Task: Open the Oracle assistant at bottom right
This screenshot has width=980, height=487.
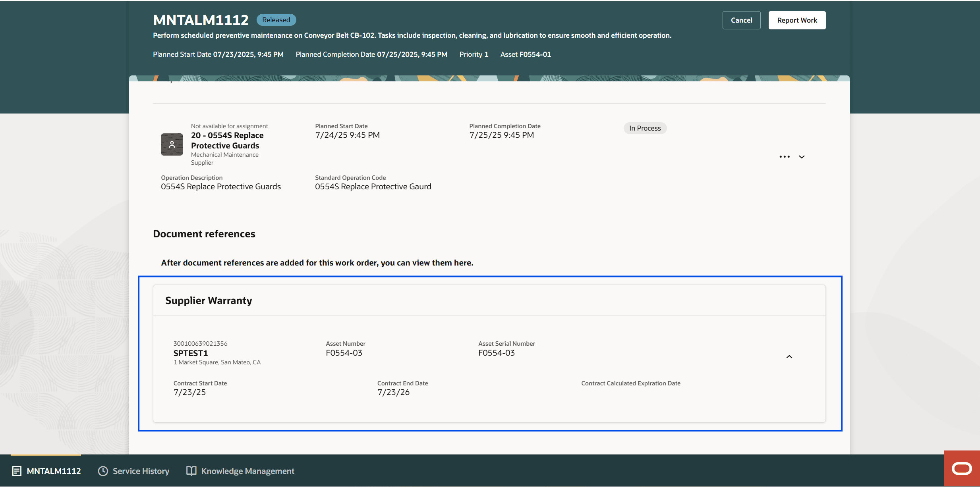Action: (961, 468)
